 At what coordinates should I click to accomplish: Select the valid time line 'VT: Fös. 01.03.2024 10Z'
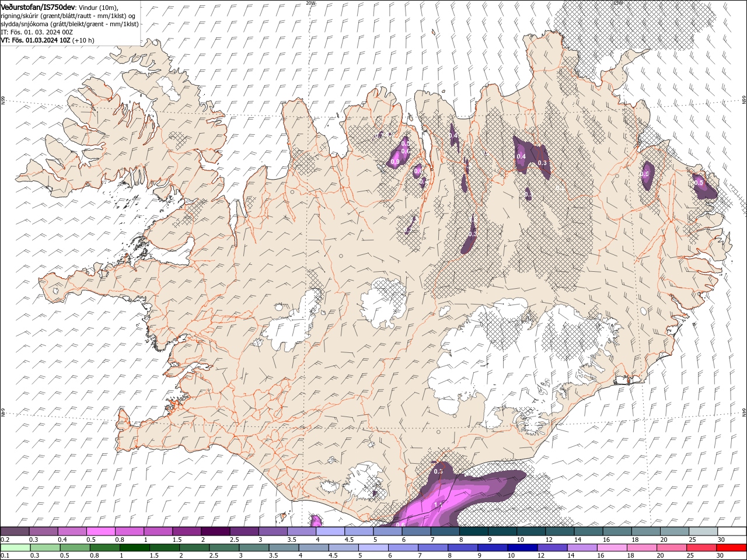pyautogui.click(x=36, y=40)
